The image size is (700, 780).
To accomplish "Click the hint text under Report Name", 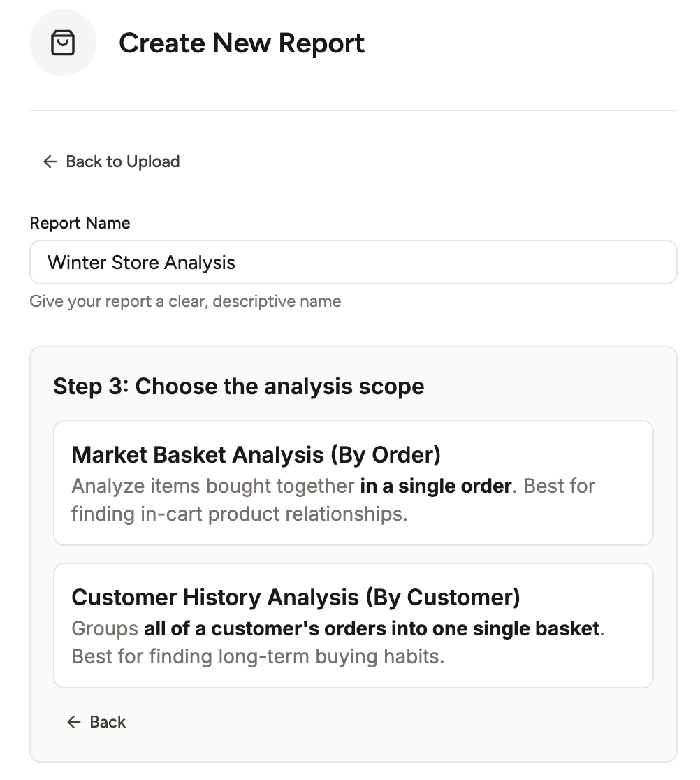I will click(x=185, y=301).
